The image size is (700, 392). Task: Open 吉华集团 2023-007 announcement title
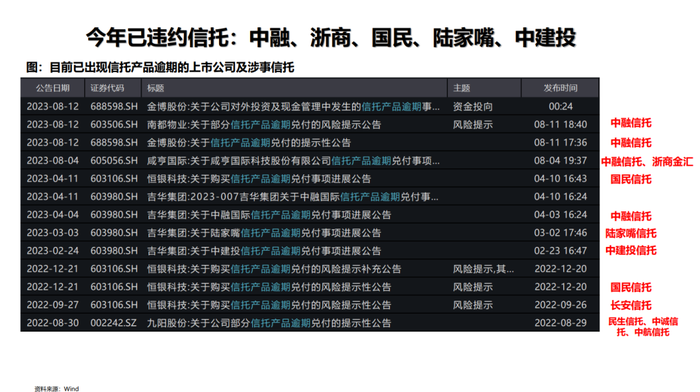[x=292, y=197]
